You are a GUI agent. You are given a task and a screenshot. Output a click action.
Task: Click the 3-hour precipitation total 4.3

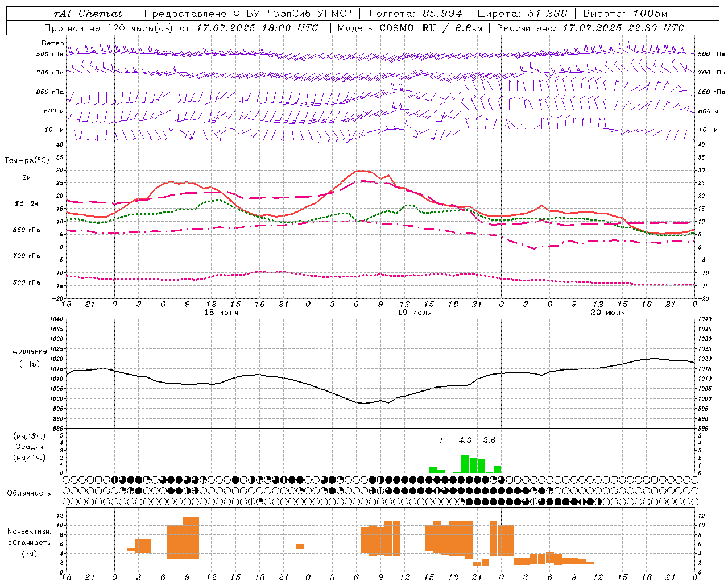pos(465,440)
